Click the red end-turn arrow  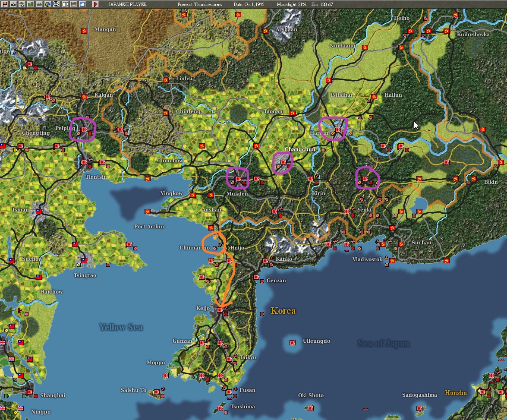[x=95, y=4]
